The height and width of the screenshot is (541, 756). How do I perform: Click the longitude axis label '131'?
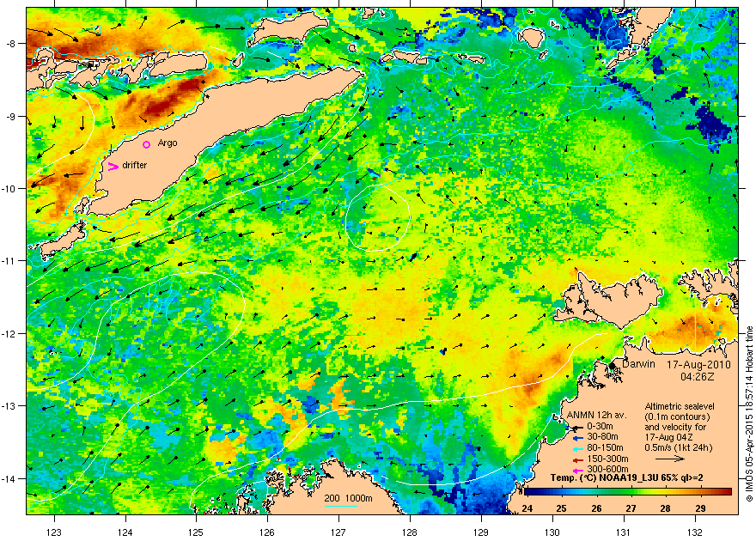click(x=624, y=532)
